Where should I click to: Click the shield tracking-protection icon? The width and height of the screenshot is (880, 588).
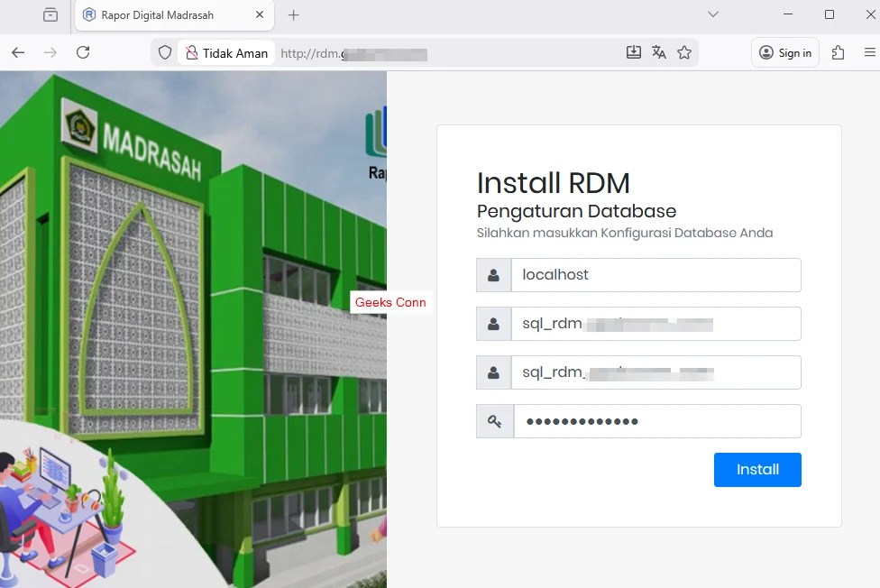point(164,52)
